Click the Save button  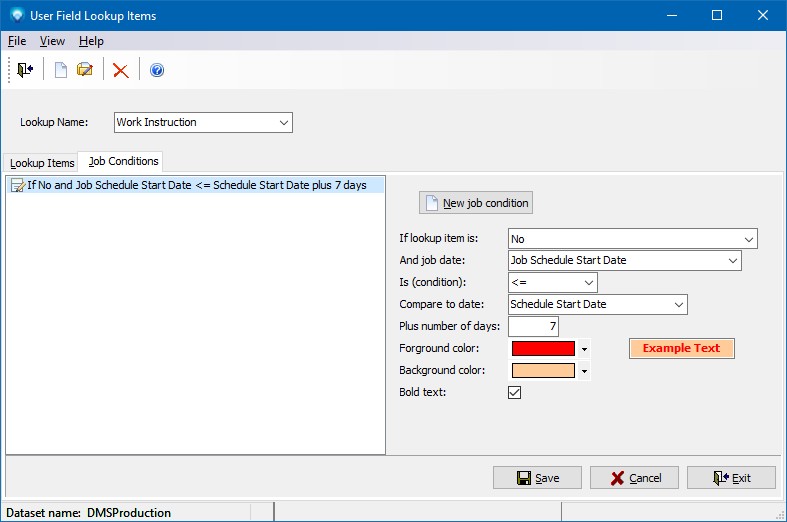(x=537, y=478)
